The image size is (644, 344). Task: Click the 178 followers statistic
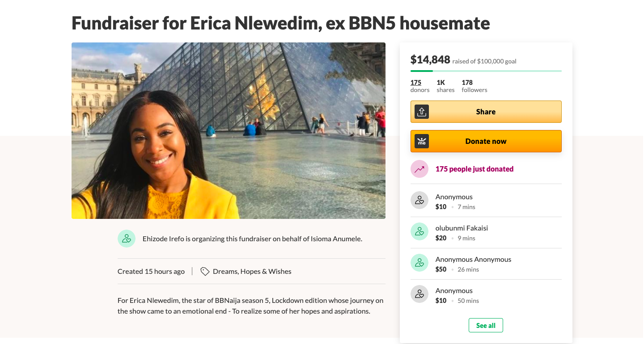(x=475, y=86)
